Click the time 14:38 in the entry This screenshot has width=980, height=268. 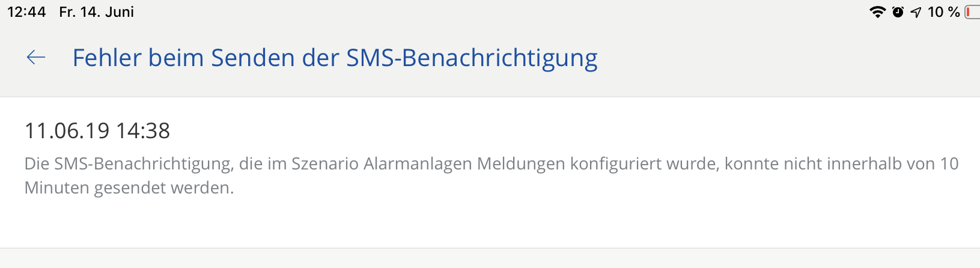tap(143, 130)
